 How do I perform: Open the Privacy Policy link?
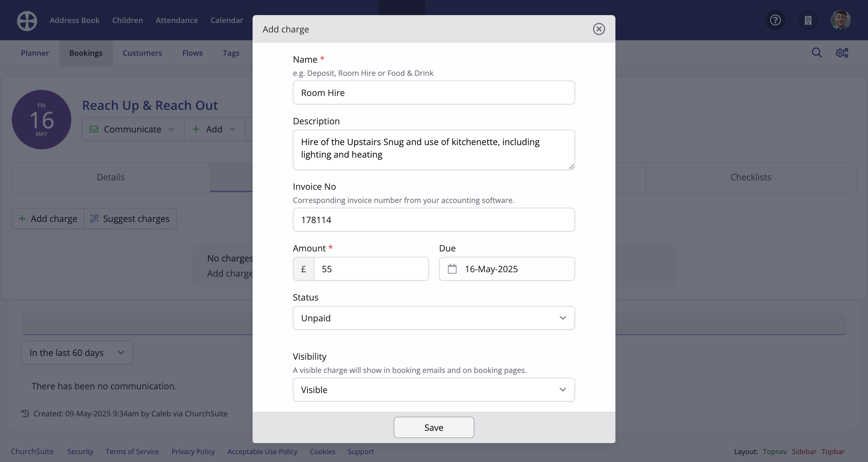[x=193, y=451]
